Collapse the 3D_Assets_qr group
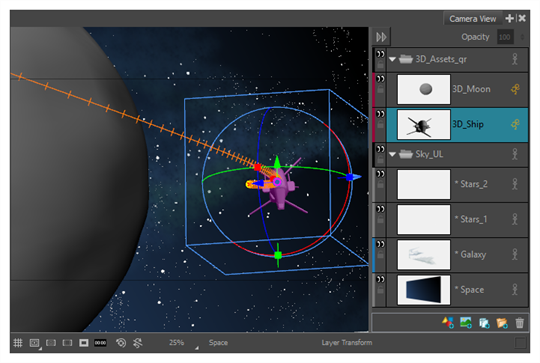 pos(392,59)
